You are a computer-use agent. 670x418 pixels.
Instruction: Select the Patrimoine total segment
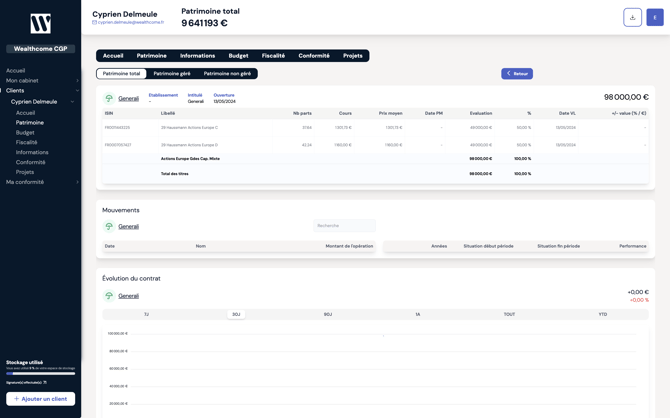pos(122,74)
